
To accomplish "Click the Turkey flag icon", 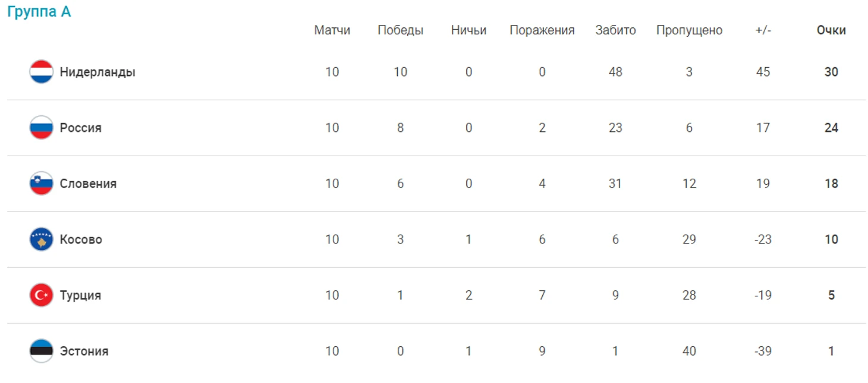I will 42,295.
